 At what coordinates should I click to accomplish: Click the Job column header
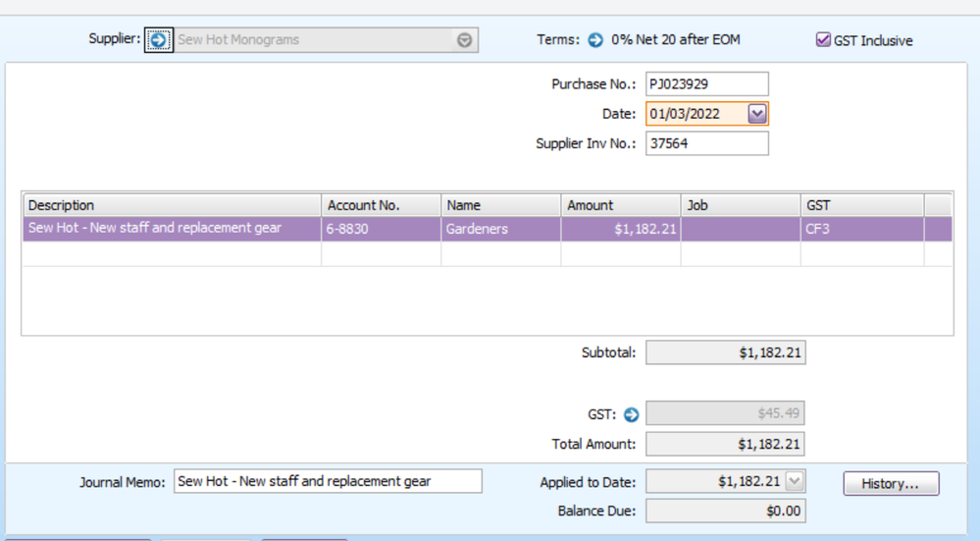740,205
